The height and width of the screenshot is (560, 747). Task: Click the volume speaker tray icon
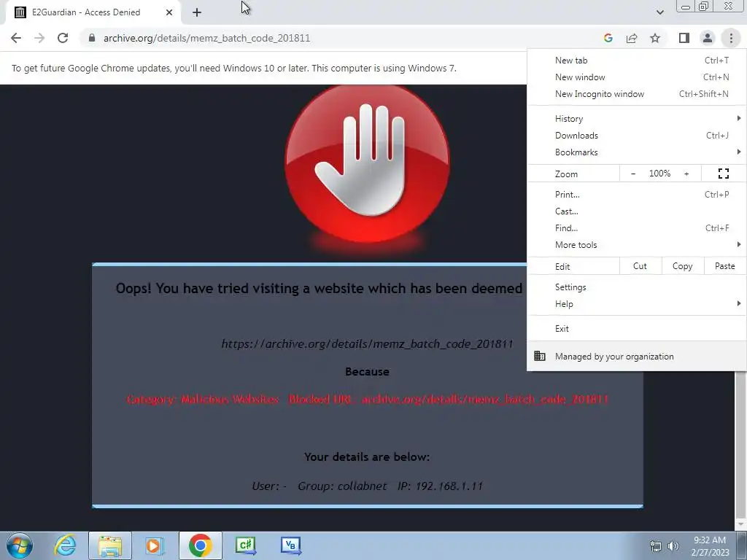click(x=673, y=546)
